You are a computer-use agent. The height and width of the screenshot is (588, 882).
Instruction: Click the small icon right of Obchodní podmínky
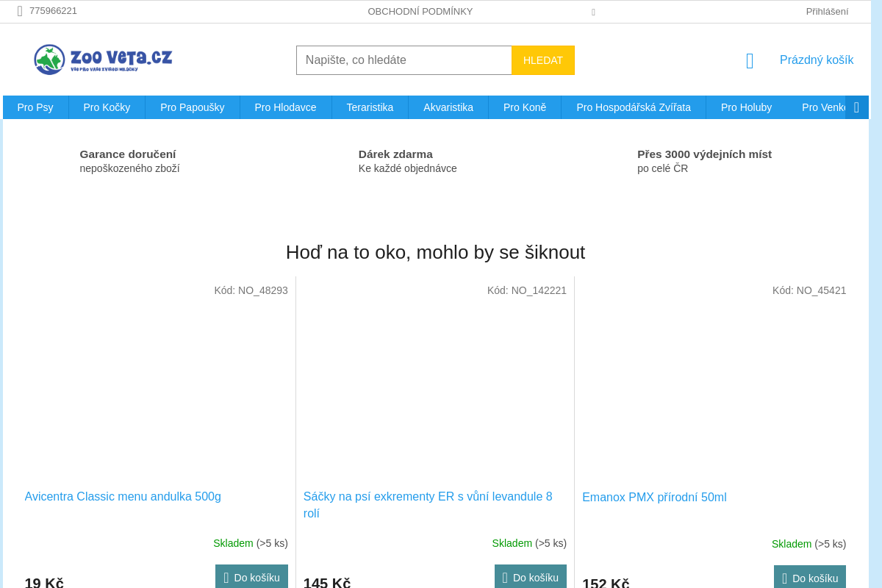[x=593, y=12]
